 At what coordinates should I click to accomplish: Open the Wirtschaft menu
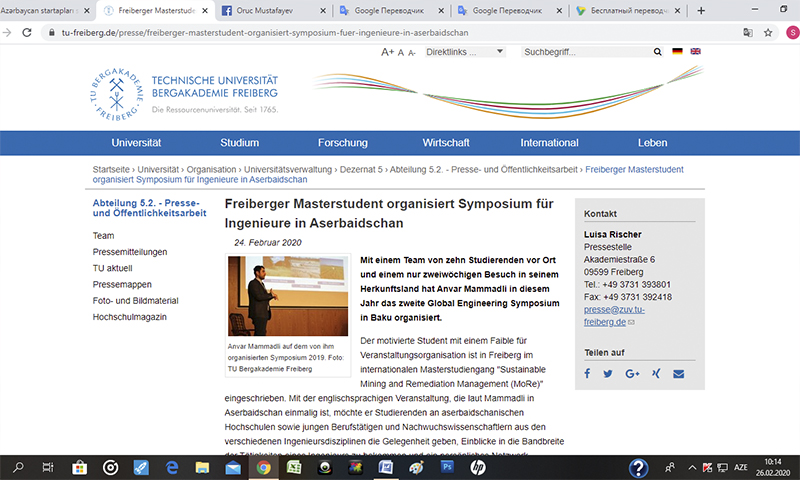point(446,143)
